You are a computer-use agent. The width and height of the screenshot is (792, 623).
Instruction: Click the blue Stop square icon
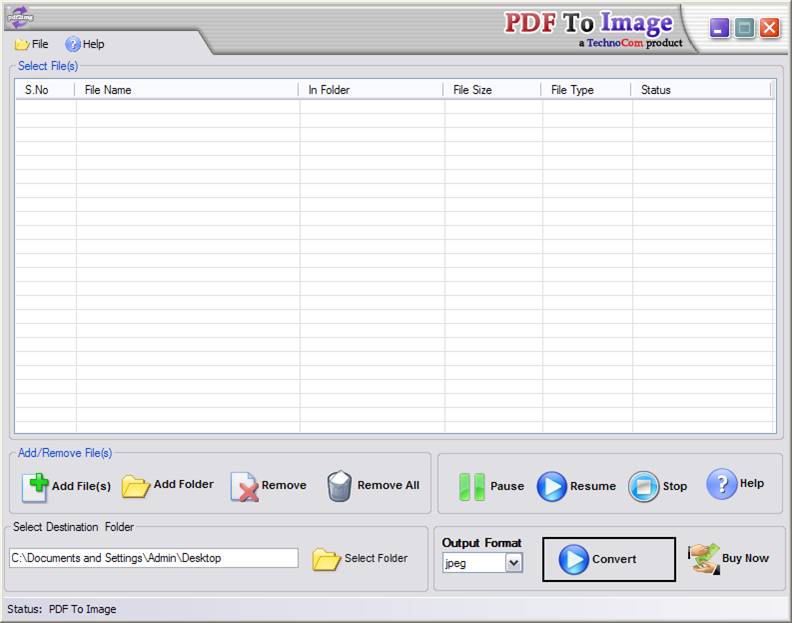(644, 486)
